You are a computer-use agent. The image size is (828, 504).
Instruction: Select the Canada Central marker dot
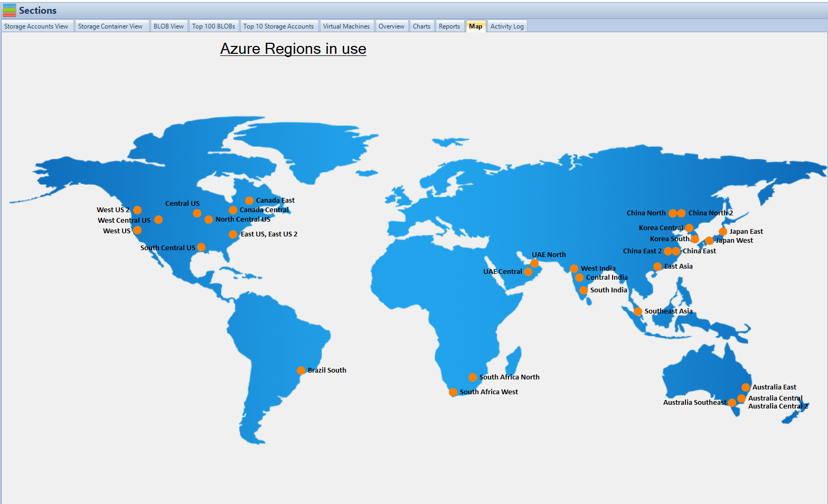[x=233, y=210]
